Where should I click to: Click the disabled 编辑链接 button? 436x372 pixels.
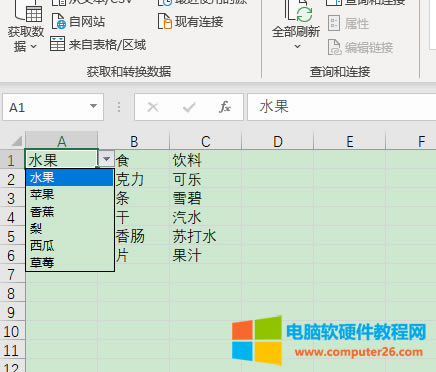click(360, 47)
